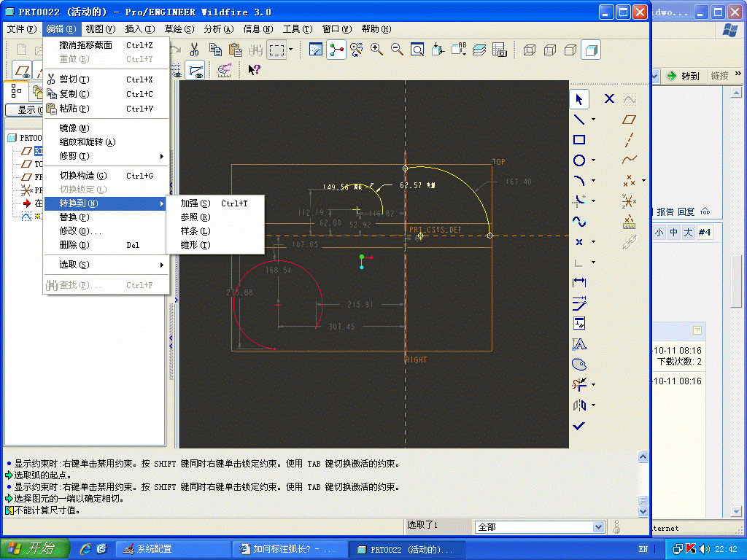Screen dimensions: 747x560
Task: Expand the Trim tool flyout arrow
Action: pyautogui.click(x=594, y=385)
